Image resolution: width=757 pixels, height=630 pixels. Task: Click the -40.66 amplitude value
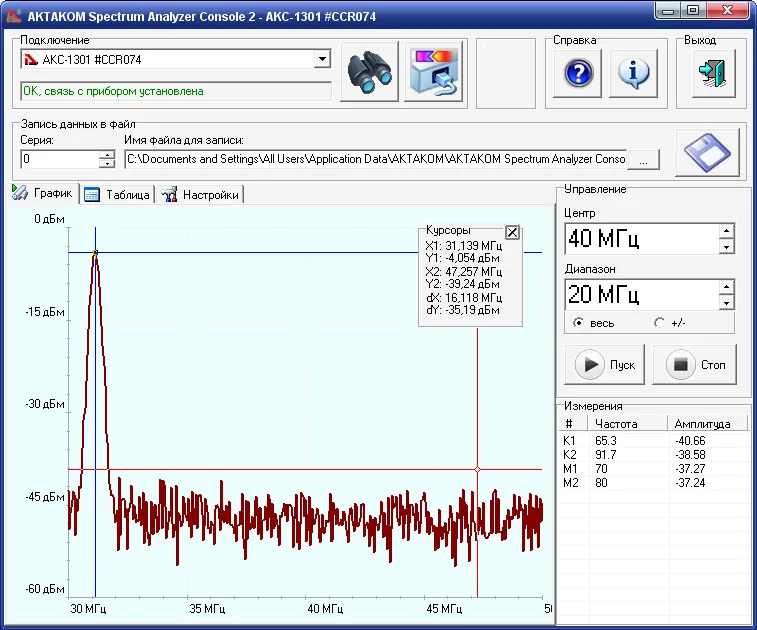point(690,440)
